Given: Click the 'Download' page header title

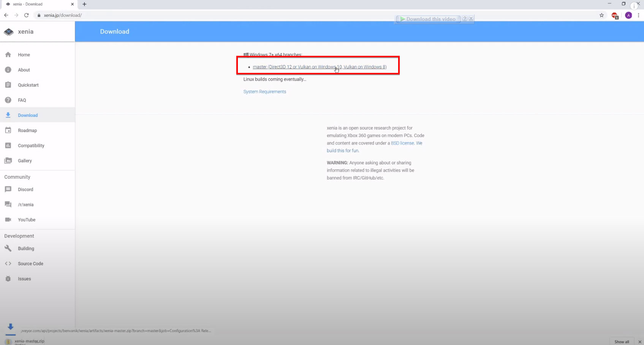Looking at the screenshot, I should click(115, 32).
